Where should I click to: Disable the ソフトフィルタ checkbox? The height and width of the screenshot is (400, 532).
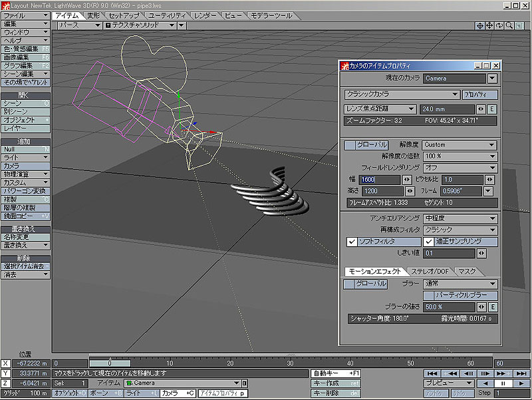[352, 242]
